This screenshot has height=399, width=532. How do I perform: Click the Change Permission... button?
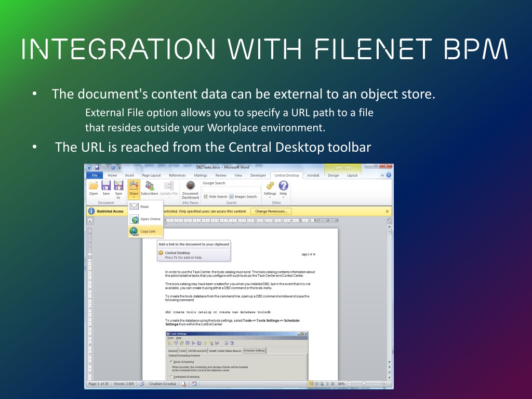pyautogui.click(x=271, y=211)
